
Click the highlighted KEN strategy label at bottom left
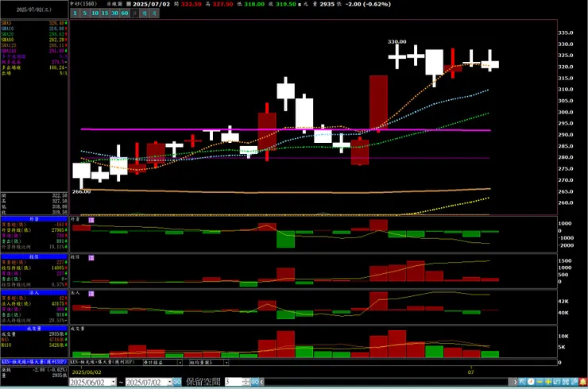click(x=34, y=362)
